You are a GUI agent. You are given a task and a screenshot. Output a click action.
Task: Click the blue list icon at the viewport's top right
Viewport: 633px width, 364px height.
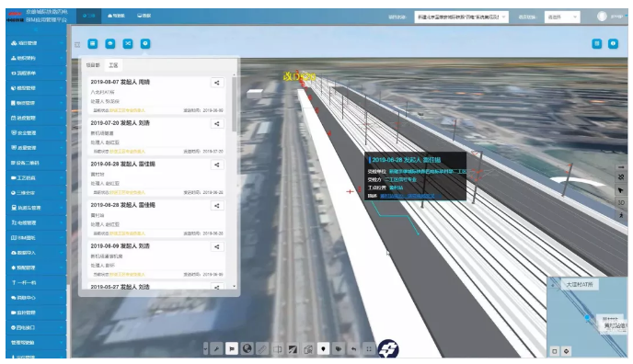597,43
